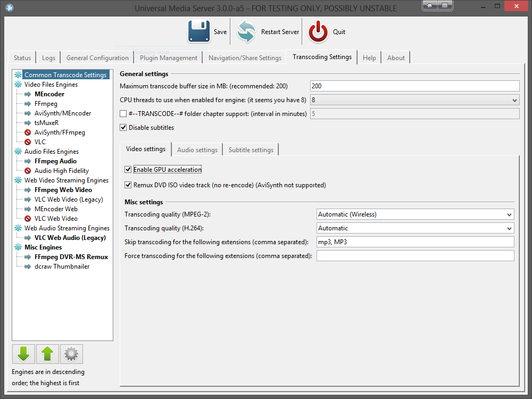Move selected engine down with green arrow
Image resolution: width=532 pixels, height=399 pixels.
click(x=23, y=354)
